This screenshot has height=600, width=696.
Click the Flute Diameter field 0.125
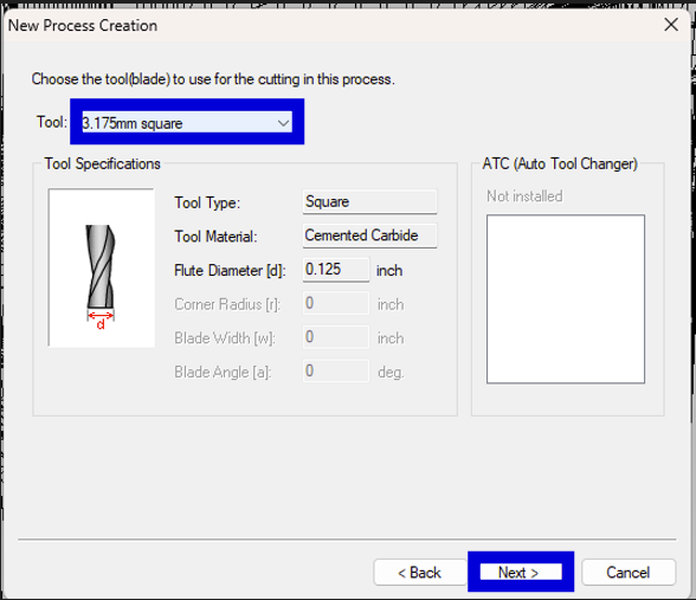click(336, 269)
